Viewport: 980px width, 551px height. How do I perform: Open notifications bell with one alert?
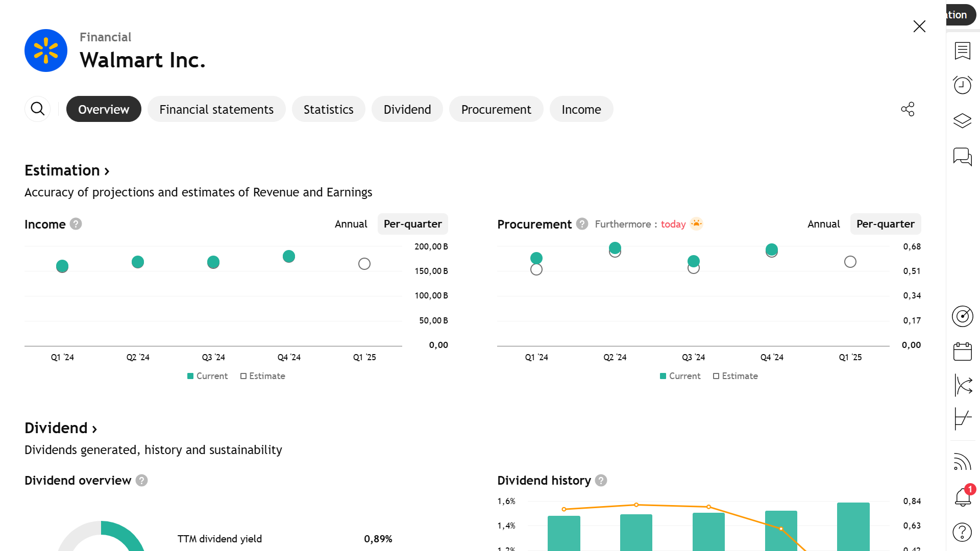tap(964, 496)
